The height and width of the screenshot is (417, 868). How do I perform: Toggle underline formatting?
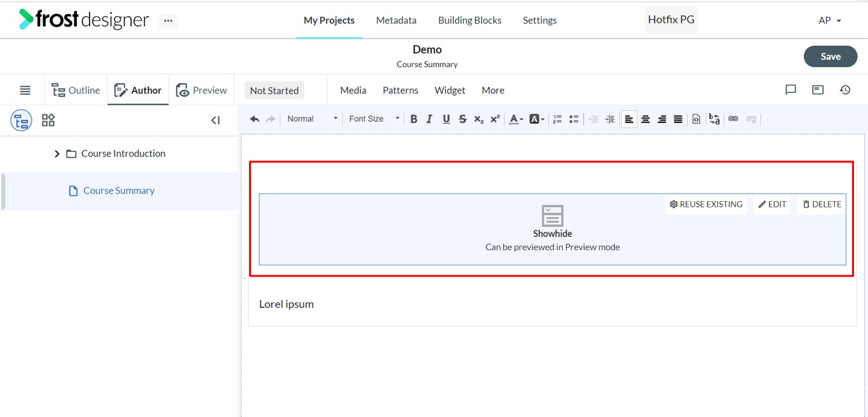[x=446, y=119]
